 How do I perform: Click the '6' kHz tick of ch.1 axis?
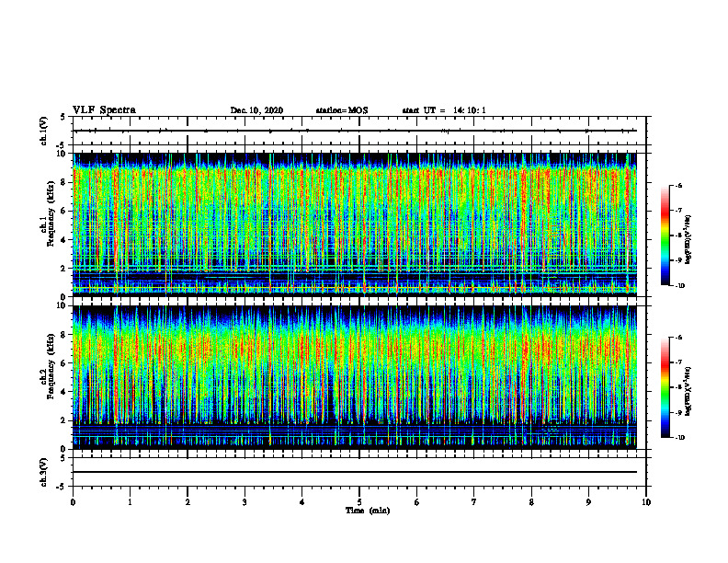[x=63, y=211]
